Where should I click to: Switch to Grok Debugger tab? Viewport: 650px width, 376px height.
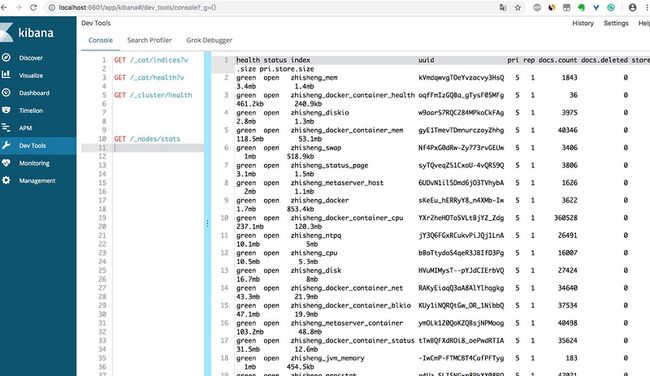tap(209, 40)
